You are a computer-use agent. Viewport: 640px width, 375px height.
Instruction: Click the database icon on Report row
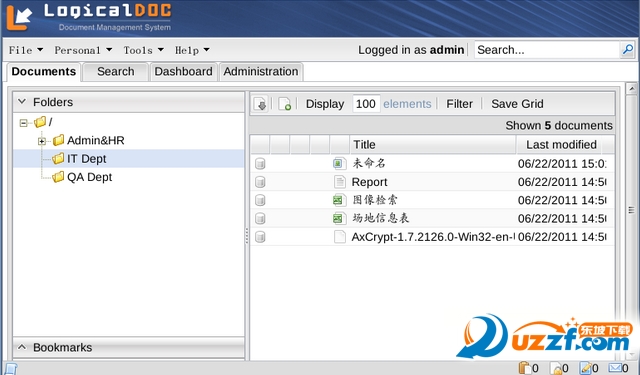pyautogui.click(x=260, y=182)
